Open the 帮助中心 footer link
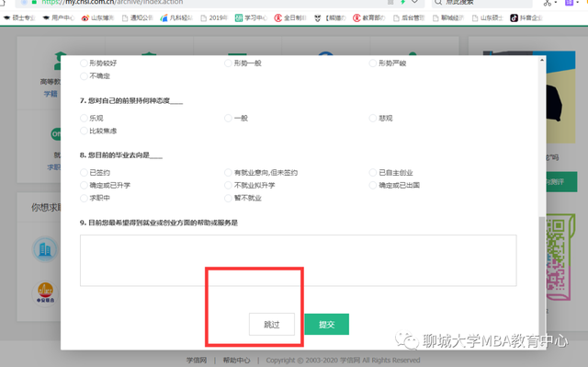Viewport: 588px width, 367px height. point(237,361)
